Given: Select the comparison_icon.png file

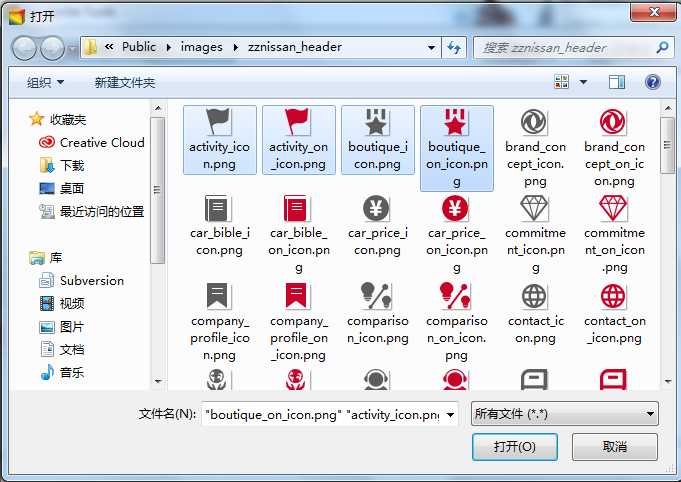Looking at the screenshot, I should click(377, 314).
